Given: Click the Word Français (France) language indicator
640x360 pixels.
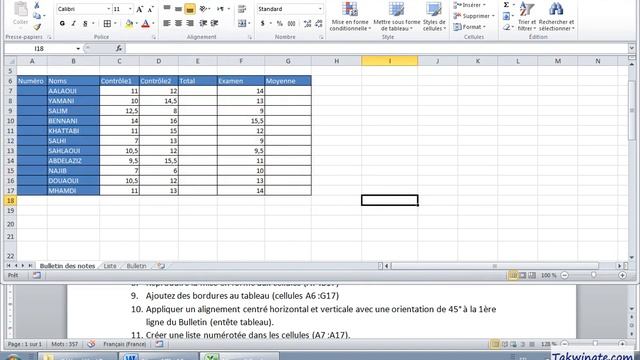Looking at the screenshot, I should [124, 344].
